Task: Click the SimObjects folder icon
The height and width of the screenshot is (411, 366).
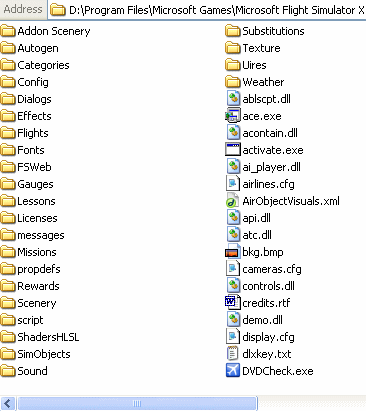Action: [8, 354]
